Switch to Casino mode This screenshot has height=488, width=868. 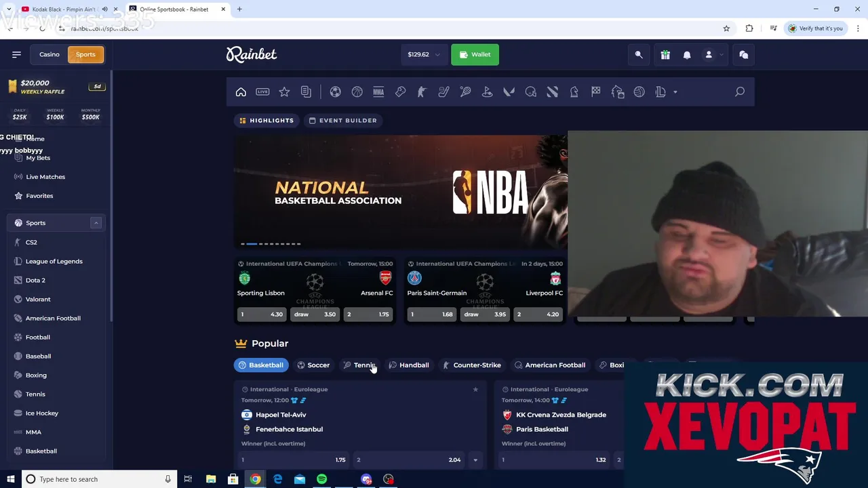pos(49,54)
